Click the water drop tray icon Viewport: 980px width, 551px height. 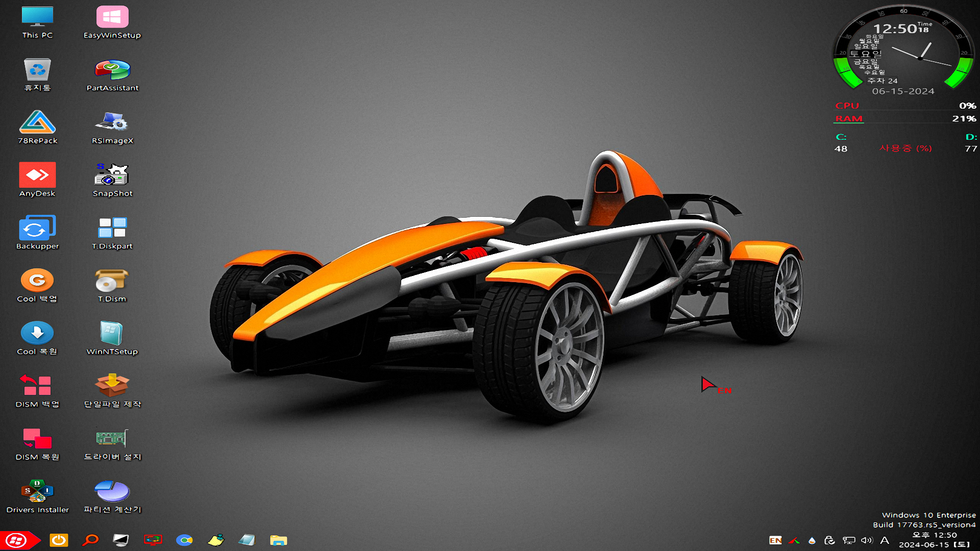pos(812,540)
